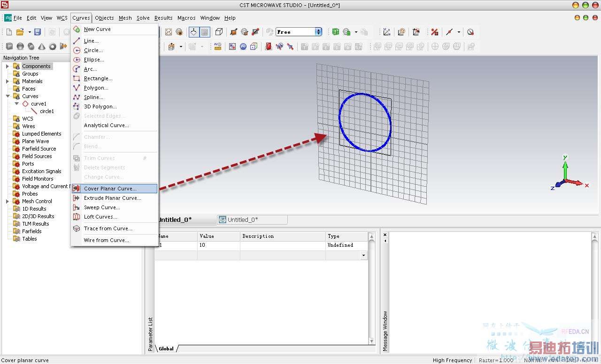Image resolution: width=601 pixels, height=364 pixels.
Task: Select the sphere shape tool
Action: tap(20, 46)
